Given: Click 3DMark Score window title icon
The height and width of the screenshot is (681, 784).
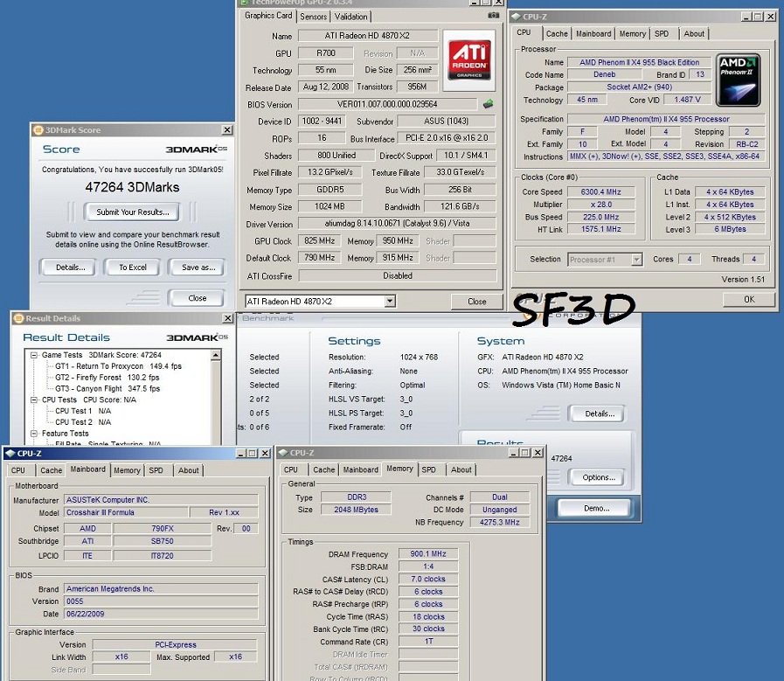Looking at the screenshot, I should pyautogui.click(x=38, y=130).
